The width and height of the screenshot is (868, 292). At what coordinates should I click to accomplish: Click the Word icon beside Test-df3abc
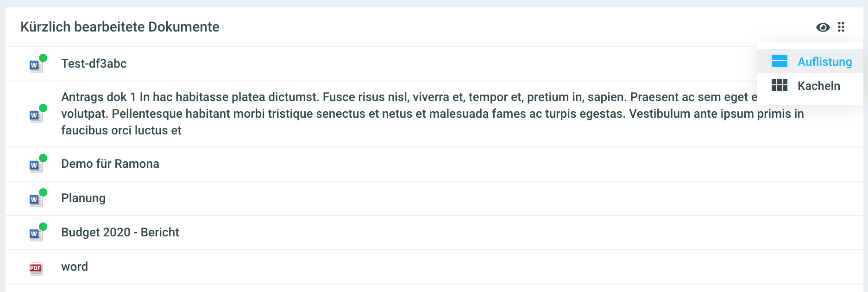pyautogui.click(x=35, y=65)
